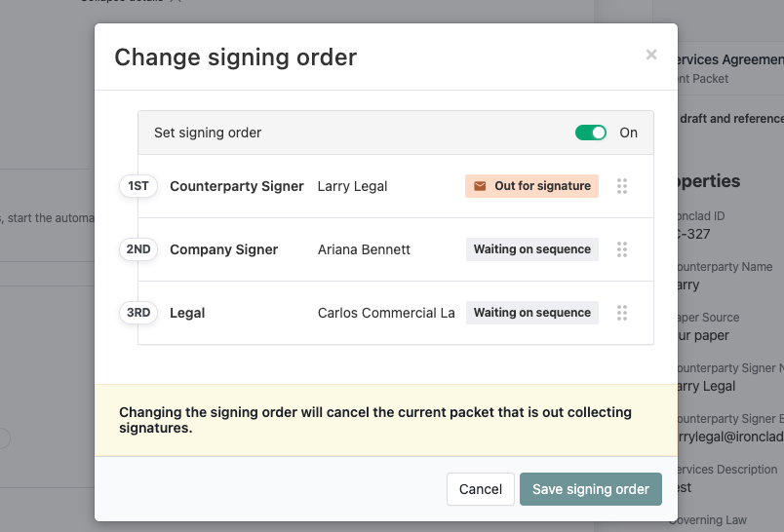Click drag handle for Counterparty Signer row

[622, 186]
